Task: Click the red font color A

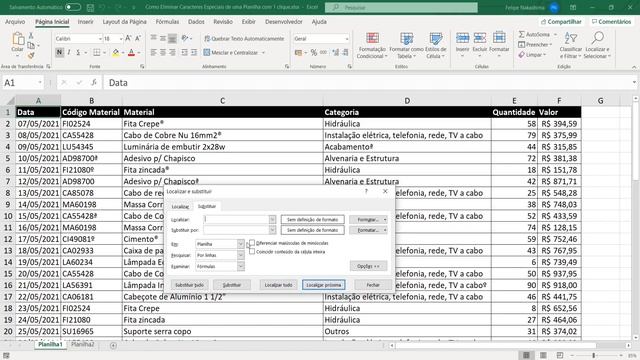Action: [131, 53]
